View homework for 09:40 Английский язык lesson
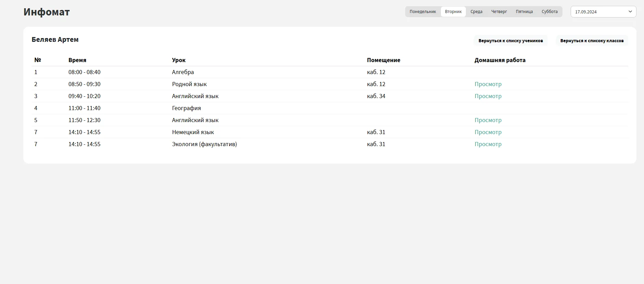 [488, 96]
